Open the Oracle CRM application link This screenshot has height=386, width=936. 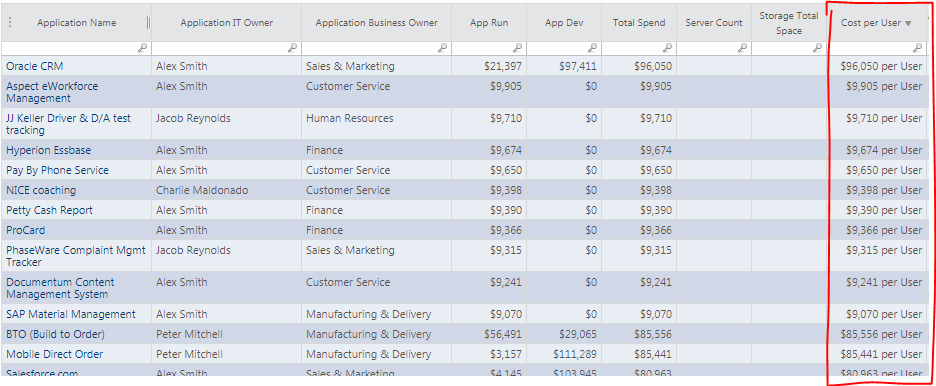tap(35, 66)
